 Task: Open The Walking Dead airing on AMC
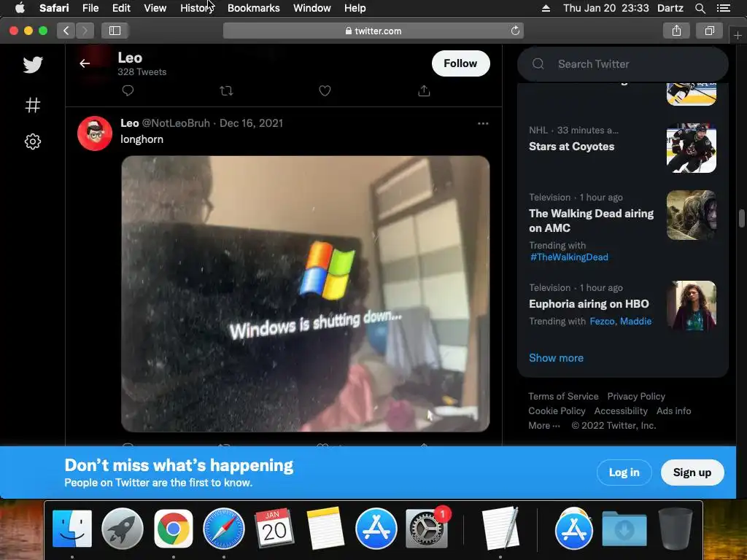591,220
